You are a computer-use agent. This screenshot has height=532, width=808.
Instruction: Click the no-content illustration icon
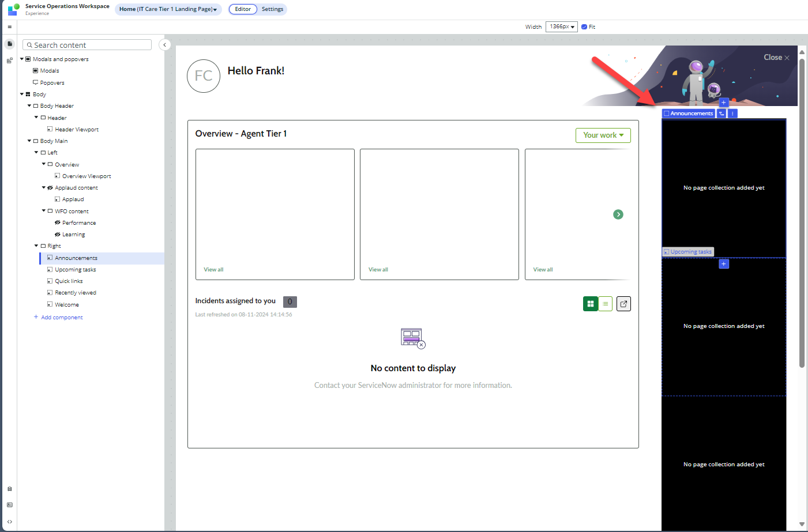[413, 338]
